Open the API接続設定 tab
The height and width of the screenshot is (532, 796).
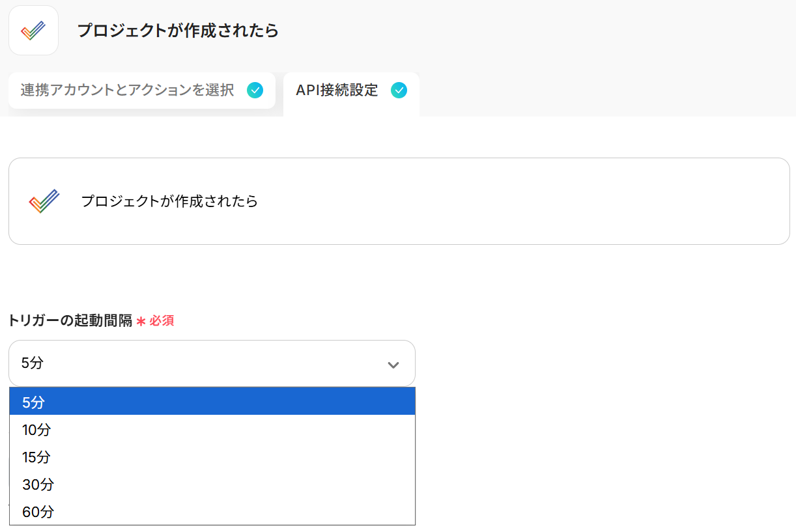(337, 91)
